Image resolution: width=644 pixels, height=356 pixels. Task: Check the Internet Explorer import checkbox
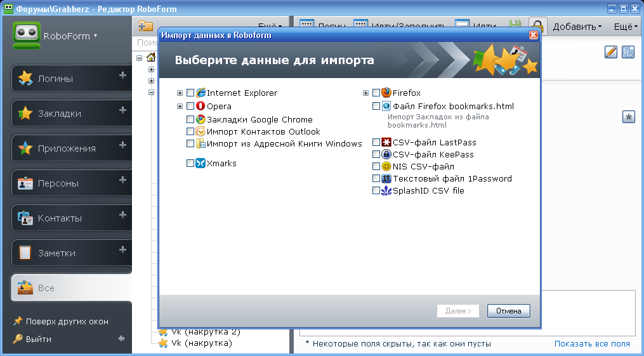point(190,93)
